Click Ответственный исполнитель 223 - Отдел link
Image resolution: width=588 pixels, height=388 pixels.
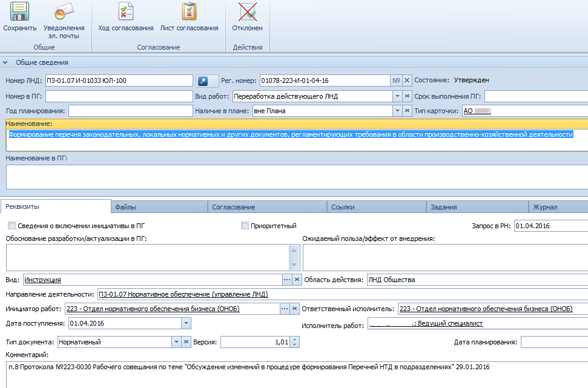[486, 309]
